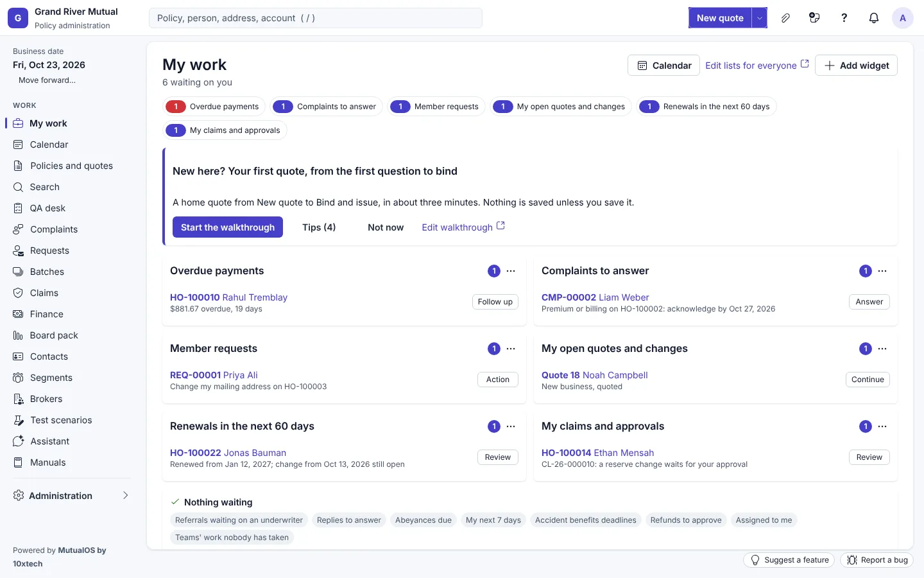Click the Board pack chart icon
The width and height of the screenshot is (924, 578).
pos(18,335)
